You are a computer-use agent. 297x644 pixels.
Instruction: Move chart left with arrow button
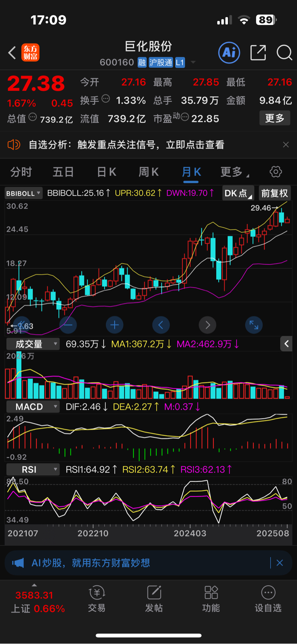point(161,325)
